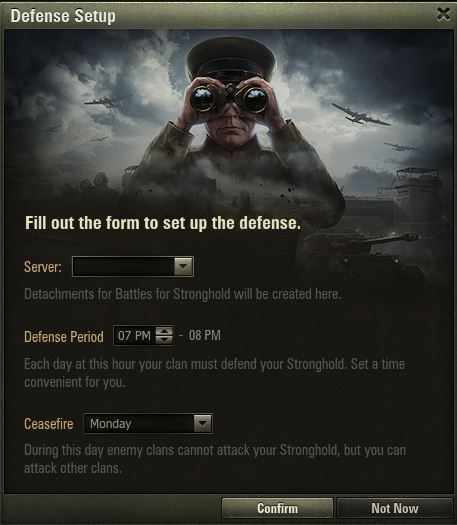
Task: Increase defense start hour with up arrow
Action: point(164,331)
